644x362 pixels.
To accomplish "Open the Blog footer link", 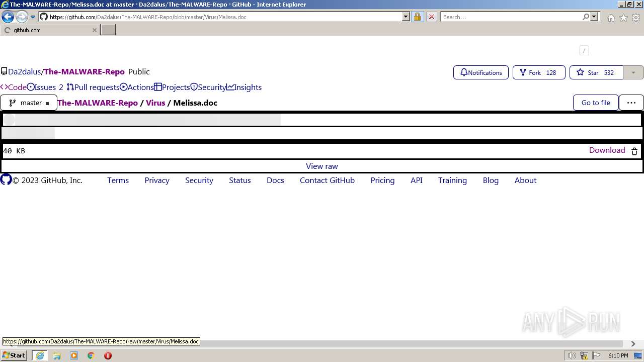I will tap(491, 180).
